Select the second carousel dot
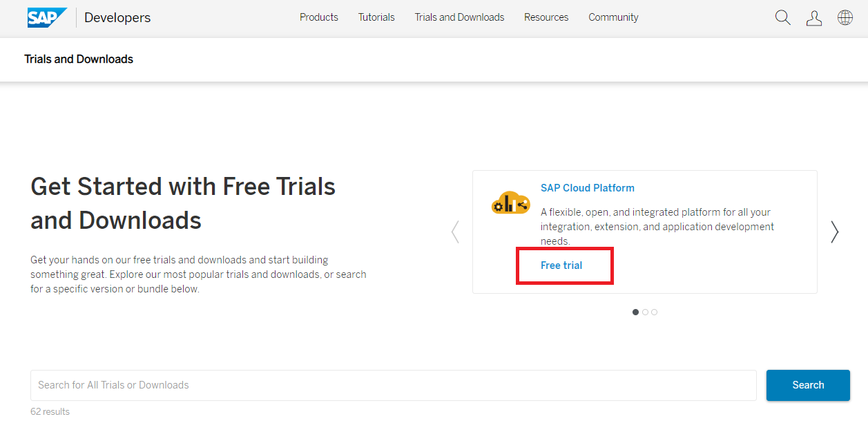The width and height of the screenshot is (868, 421). 644,312
